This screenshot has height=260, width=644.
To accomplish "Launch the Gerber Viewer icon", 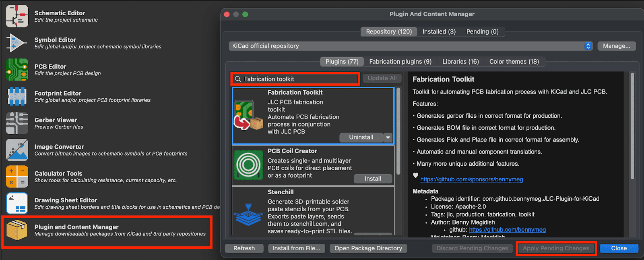I will [x=17, y=123].
